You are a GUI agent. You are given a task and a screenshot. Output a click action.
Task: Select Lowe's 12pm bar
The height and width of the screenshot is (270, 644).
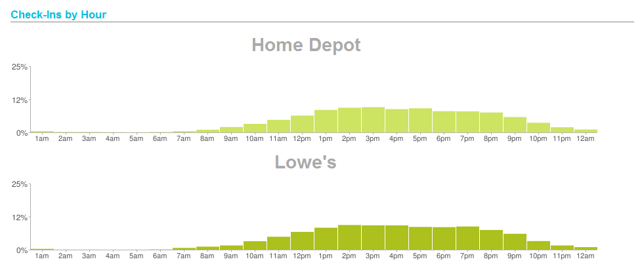coord(302,241)
